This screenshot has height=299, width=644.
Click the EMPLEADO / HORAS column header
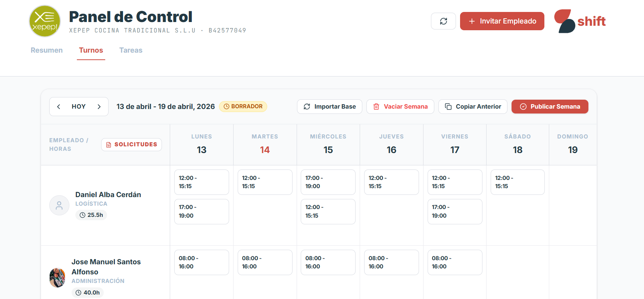point(69,144)
